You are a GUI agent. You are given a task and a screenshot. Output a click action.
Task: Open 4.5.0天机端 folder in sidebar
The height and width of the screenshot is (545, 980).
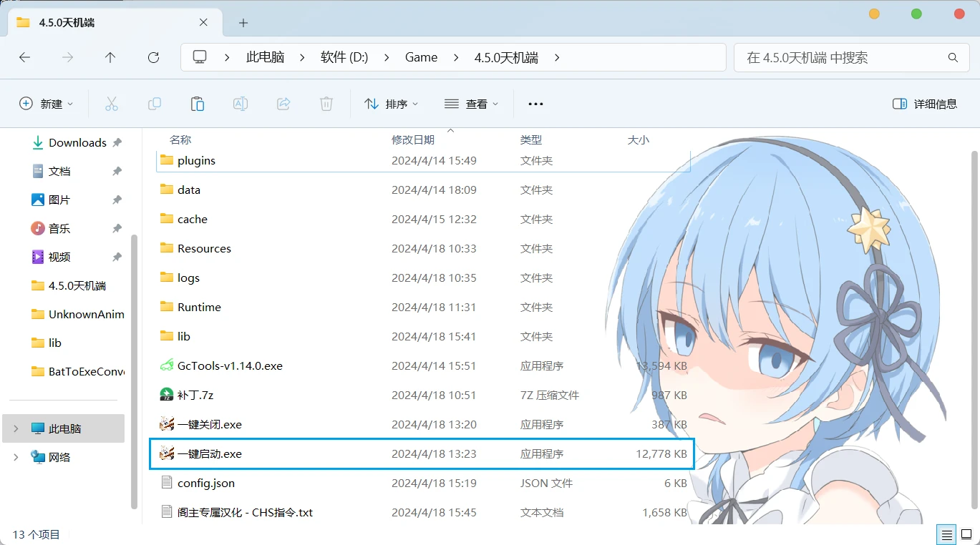coord(68,285)
